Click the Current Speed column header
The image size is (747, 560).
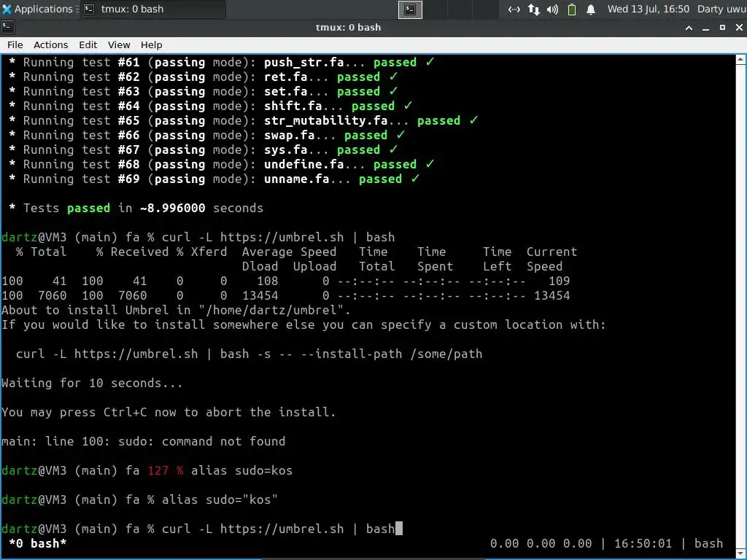pyautogui.click(x=551, y=259)
